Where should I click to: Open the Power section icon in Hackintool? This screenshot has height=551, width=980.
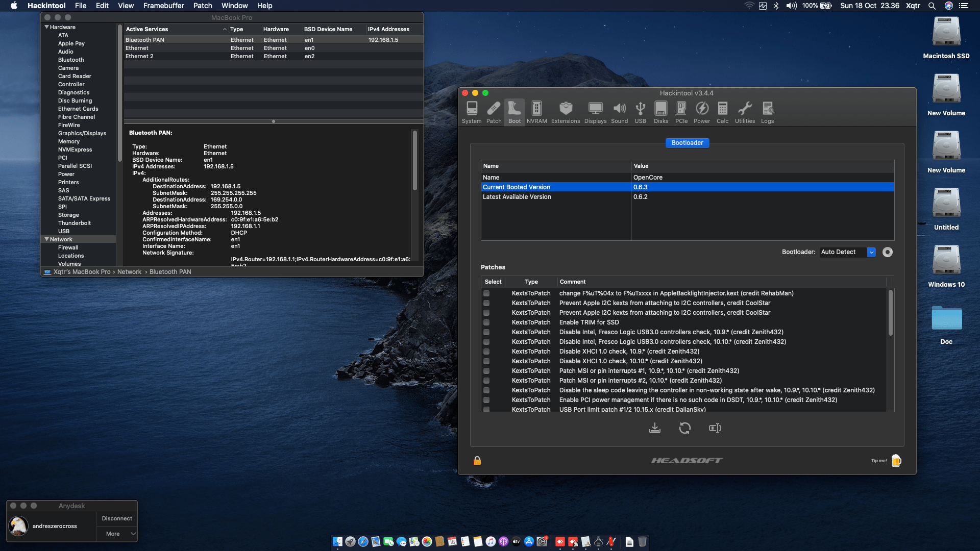[702, 112]
